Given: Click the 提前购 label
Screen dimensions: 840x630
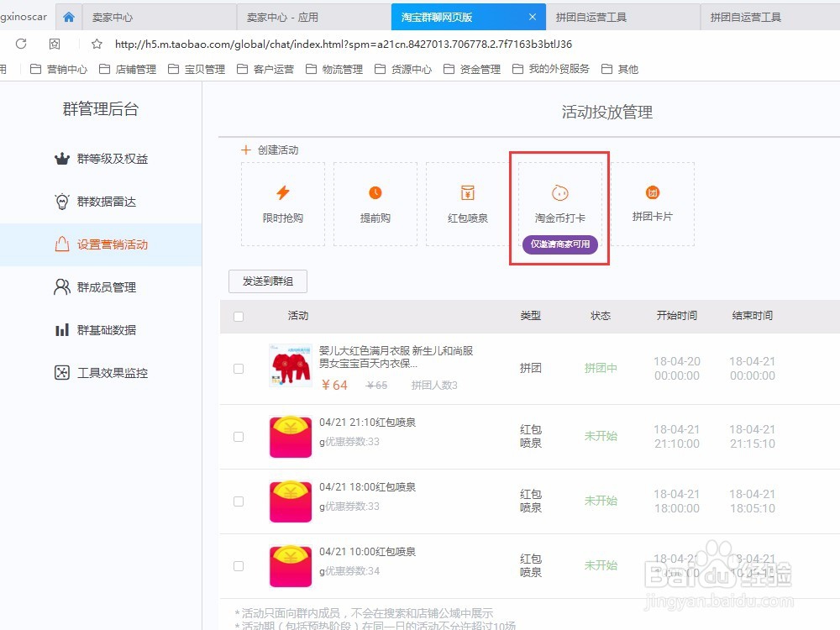Looking at the screenshot, I should click(375, 218).
